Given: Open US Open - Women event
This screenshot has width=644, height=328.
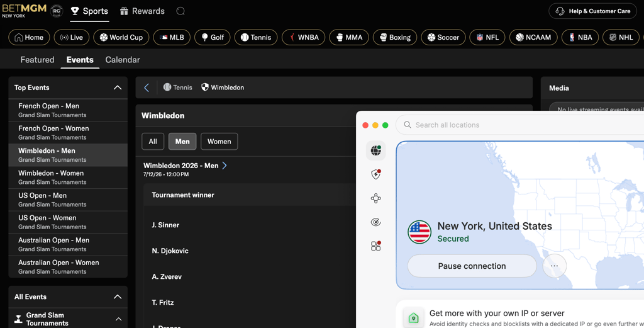Looking at the screenshot, I should (68, 222).
